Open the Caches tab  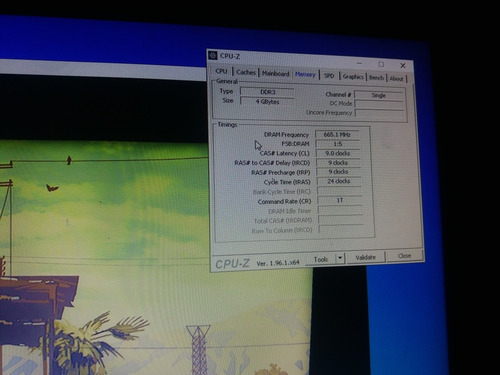[x=246, y=72]
